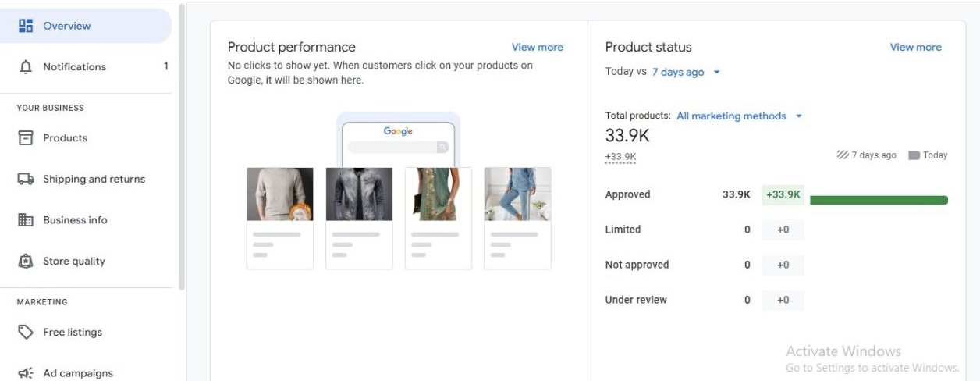Click the Product performance heading
Screen dimensions: 980x381
pyautogui.click(x=291, y=47)
